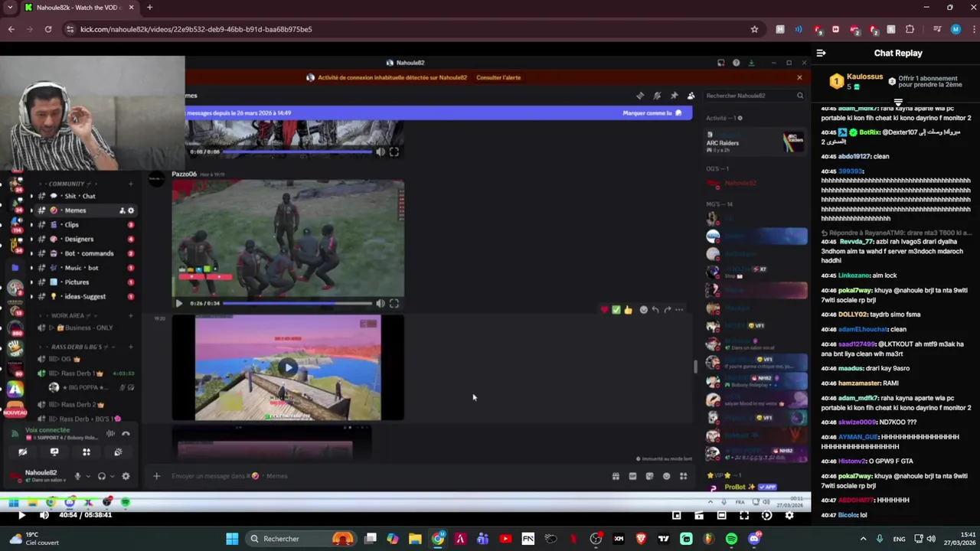Click the Discord message list scrollbar

(x=695, y=366)
